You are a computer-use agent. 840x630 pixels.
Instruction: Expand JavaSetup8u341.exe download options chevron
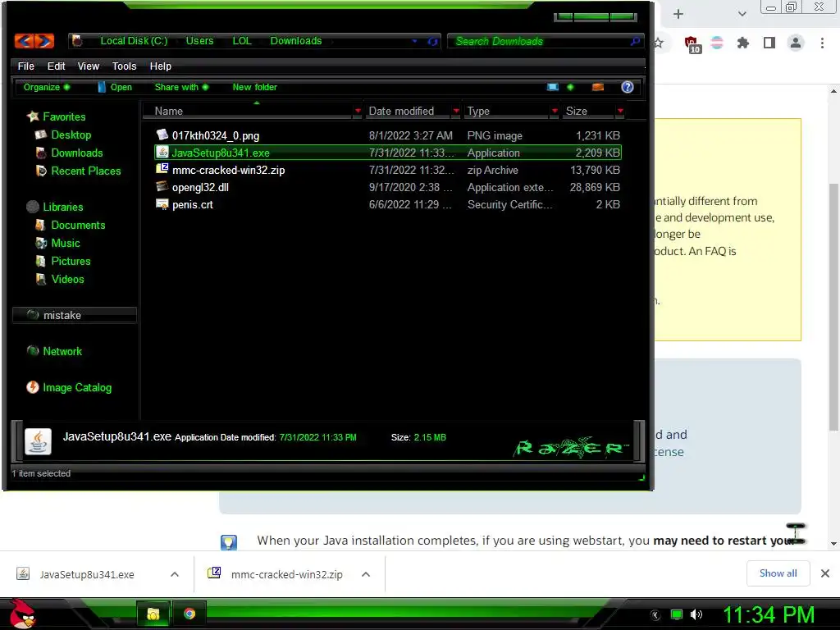point(174,574)
